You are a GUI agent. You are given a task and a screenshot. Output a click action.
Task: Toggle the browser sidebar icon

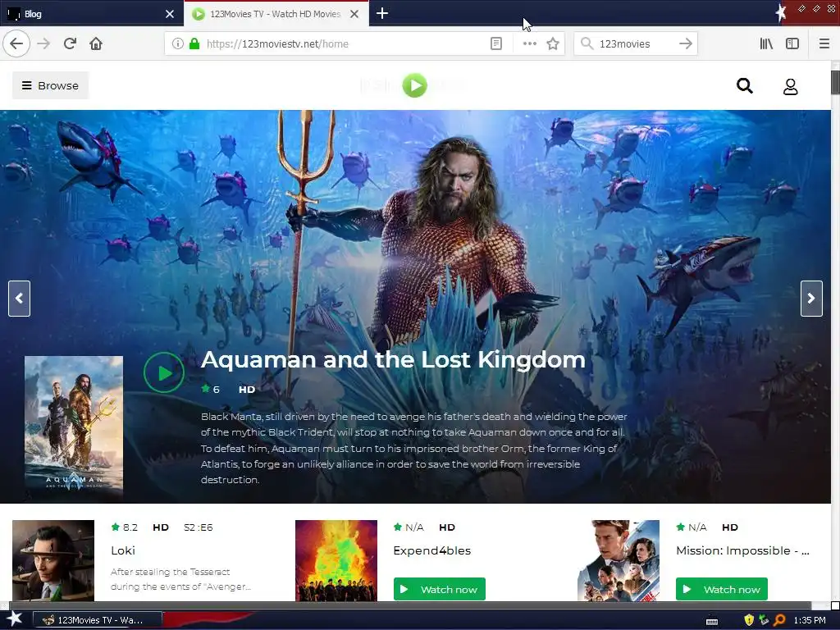click(x=792, y=43)
